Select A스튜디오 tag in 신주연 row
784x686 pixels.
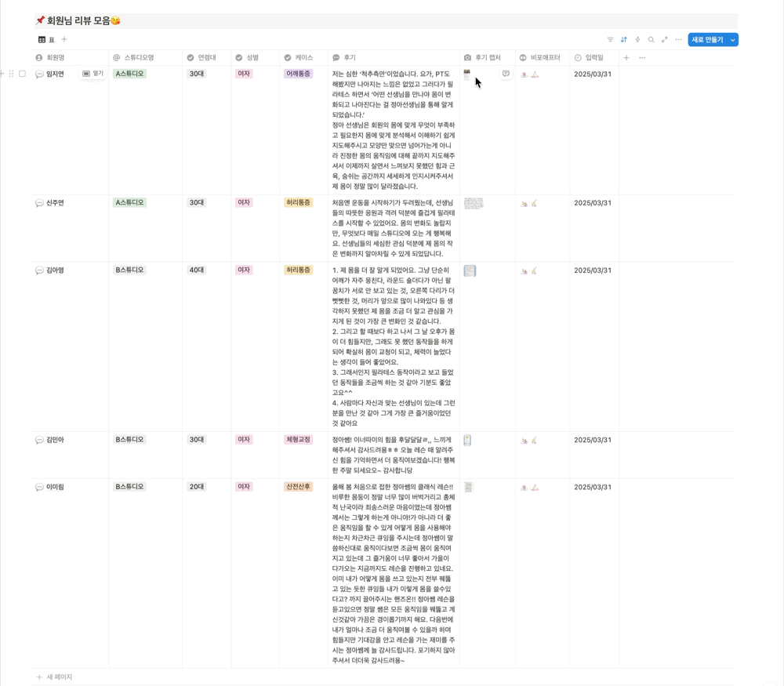[129, 202]
